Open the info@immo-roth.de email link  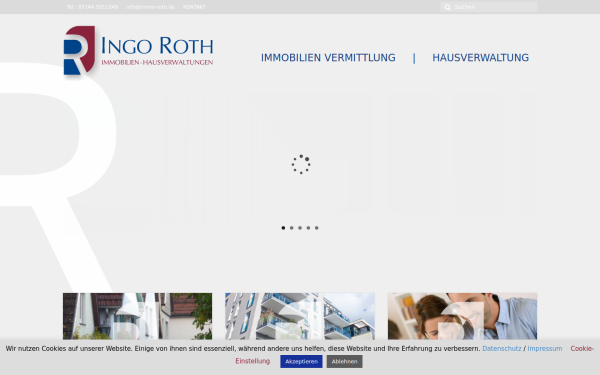click(x=150, y=7)
